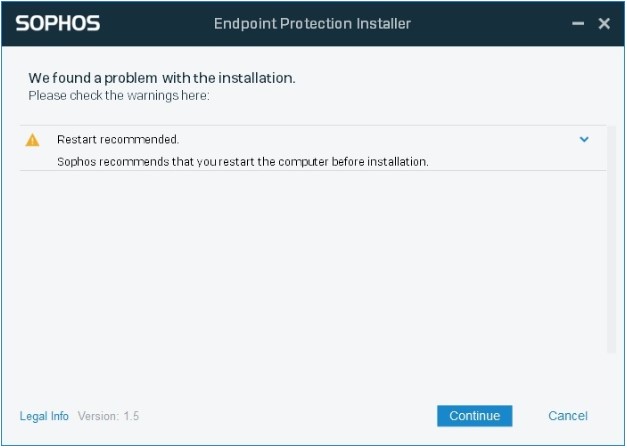Screen dimensions: 627x448
Task: Click the yellow warning triangle icon
Action: (33, 140)
